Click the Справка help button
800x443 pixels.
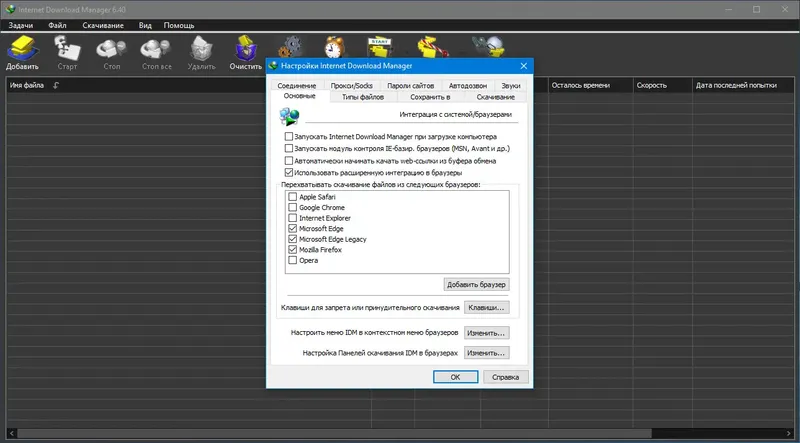(x=506, y=377)
